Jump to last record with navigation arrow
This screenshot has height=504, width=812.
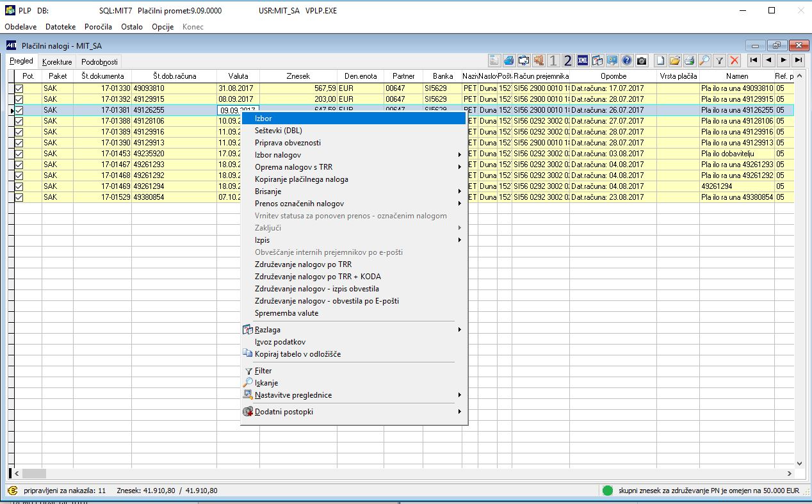(x=798, y=61)
